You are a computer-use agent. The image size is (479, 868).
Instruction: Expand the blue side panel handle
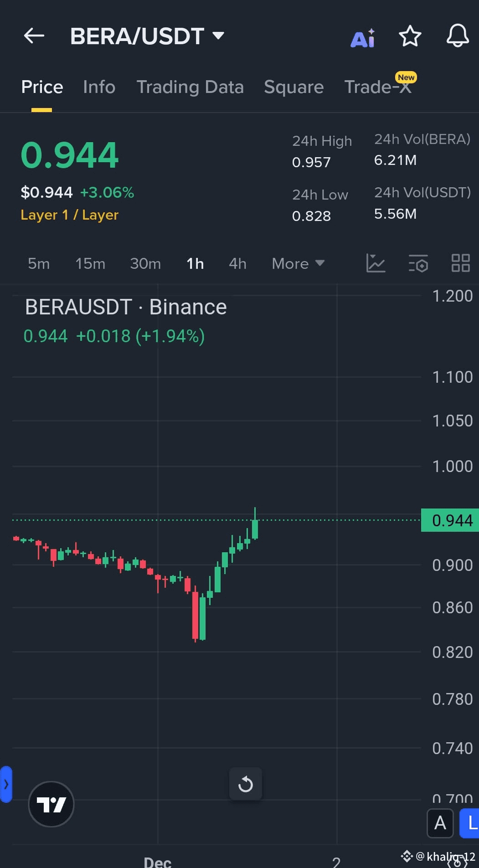point(6,784)
